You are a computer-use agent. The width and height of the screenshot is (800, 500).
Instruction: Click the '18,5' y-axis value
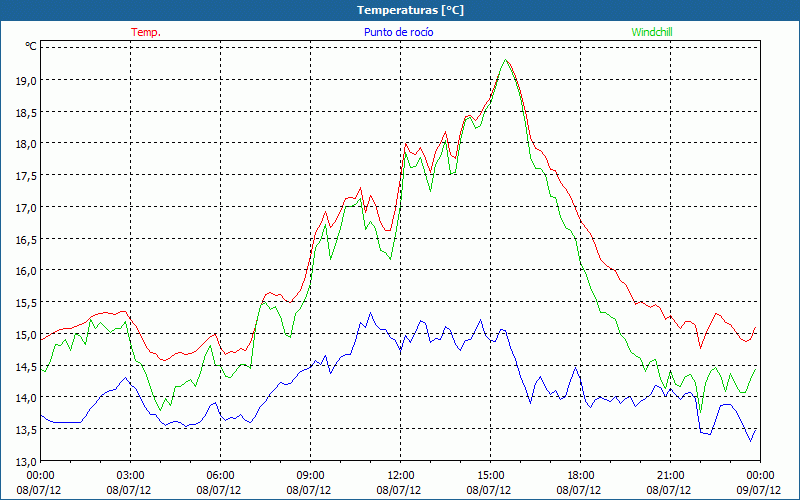[x=26, y=112]
